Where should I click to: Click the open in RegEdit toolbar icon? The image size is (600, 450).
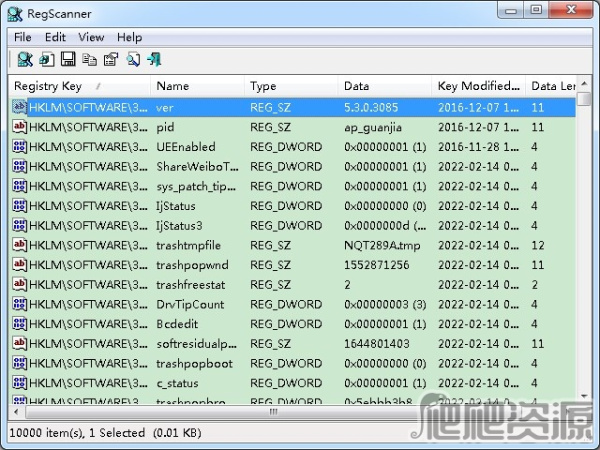coord(47,59)
